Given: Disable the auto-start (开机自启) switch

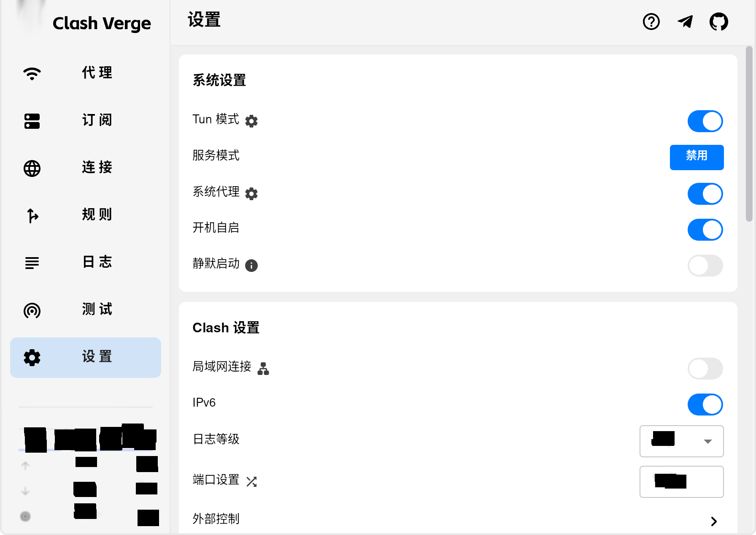Looking at the screenshot, I should coord(705,230).
